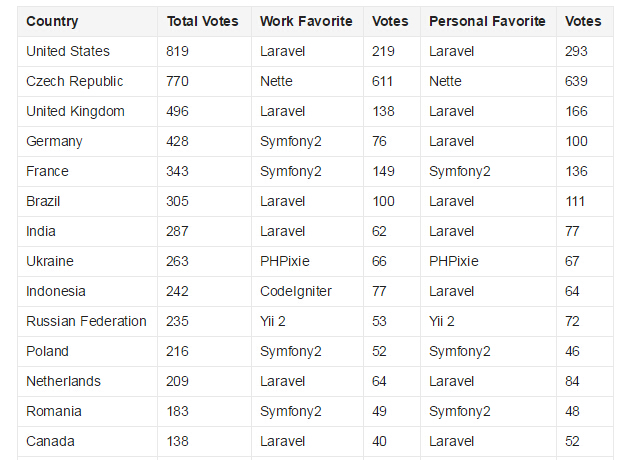Select the Czech Republic country cell
This screenshot has width=620, height=460.
75,81
